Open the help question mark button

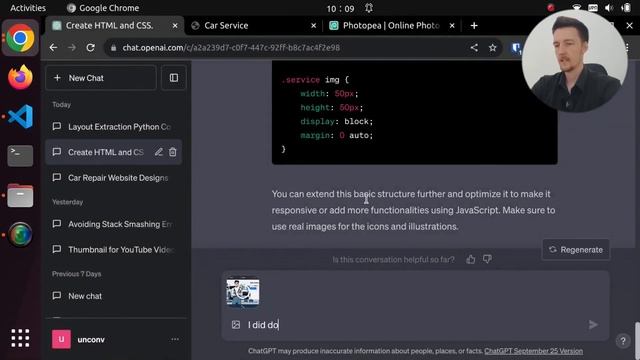(623, 341)
